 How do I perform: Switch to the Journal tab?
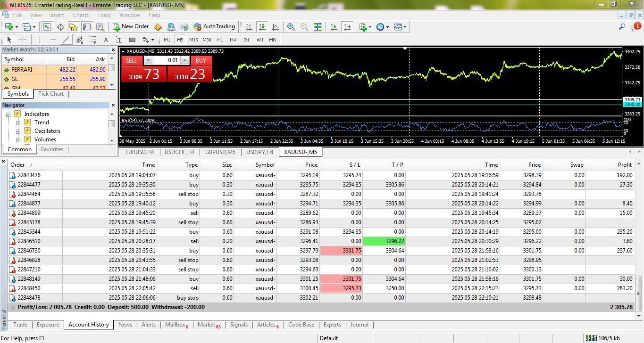coord(359,325)
